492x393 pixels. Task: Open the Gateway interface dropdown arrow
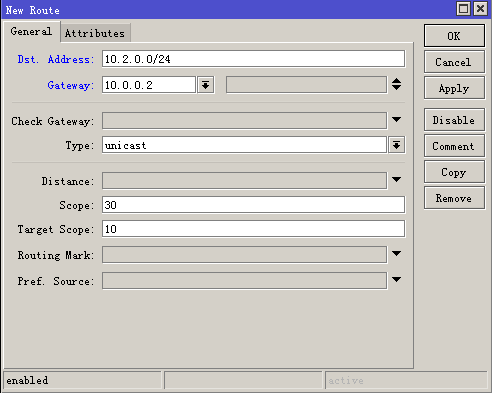(206, 85)
